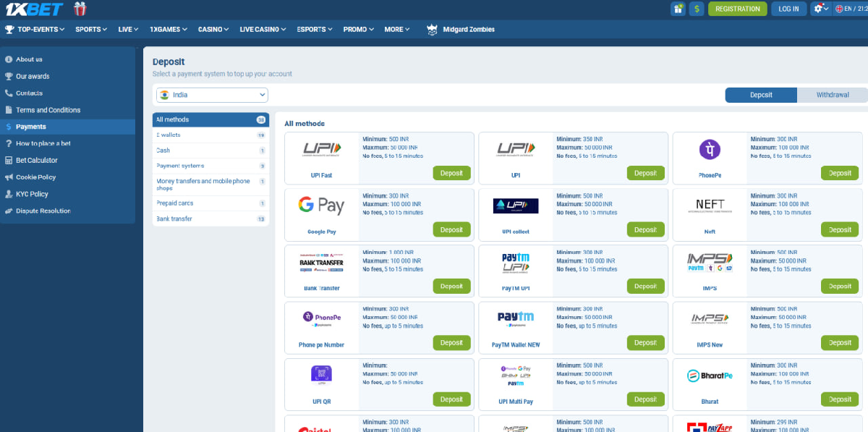
Task: Click the Bank Transfer logo
Action: (322, 262)
